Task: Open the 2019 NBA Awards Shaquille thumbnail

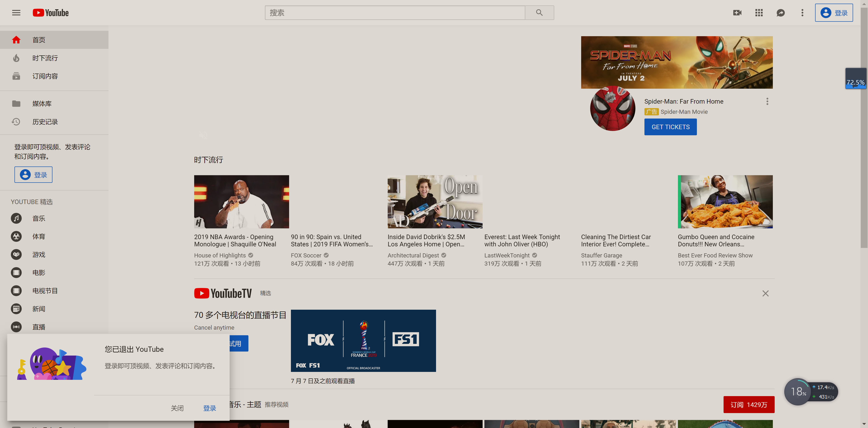Action: [241, 202]
